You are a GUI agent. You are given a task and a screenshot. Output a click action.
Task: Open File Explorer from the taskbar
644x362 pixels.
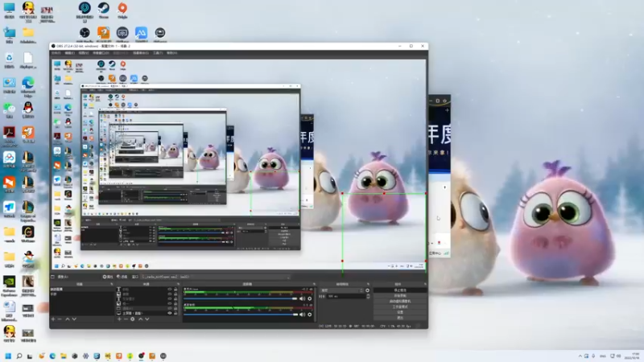[x=64, y=356]
